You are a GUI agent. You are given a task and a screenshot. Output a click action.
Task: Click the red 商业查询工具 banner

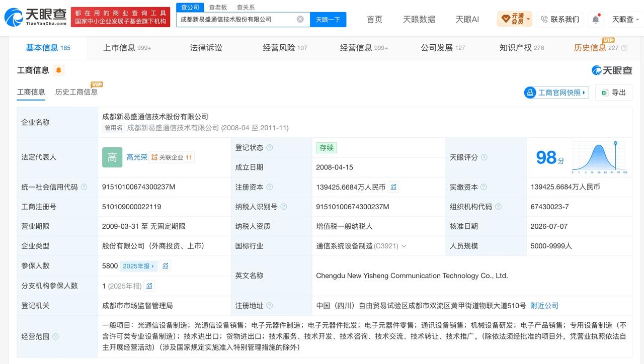[121, 17]
